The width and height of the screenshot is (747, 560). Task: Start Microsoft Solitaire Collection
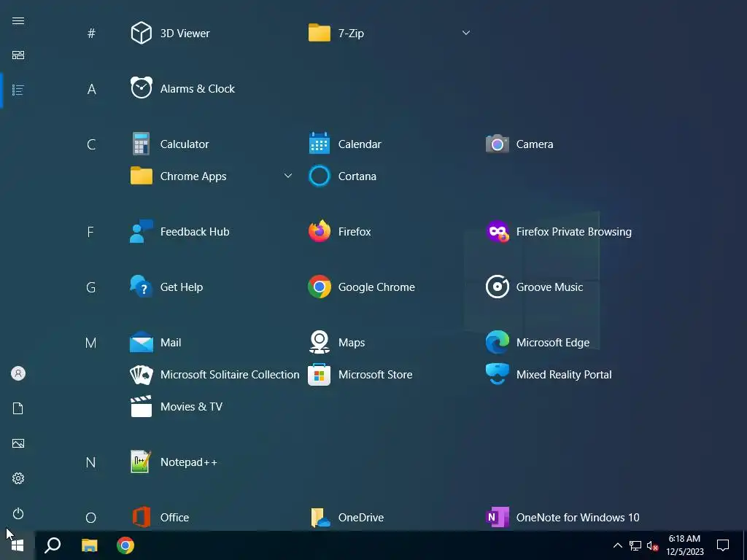[215, 374]
